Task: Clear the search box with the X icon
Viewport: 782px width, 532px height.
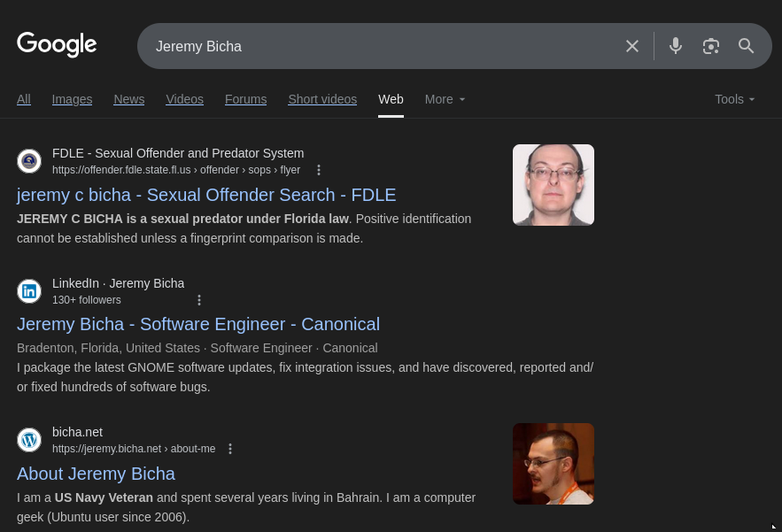Action: pyautogui.click(x=631, y=46)
